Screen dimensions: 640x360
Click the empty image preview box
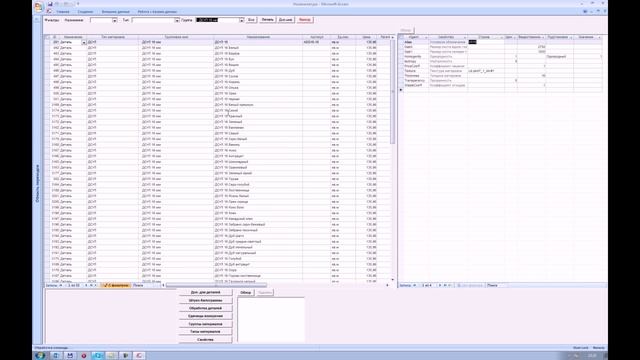(x=271, y=320)
